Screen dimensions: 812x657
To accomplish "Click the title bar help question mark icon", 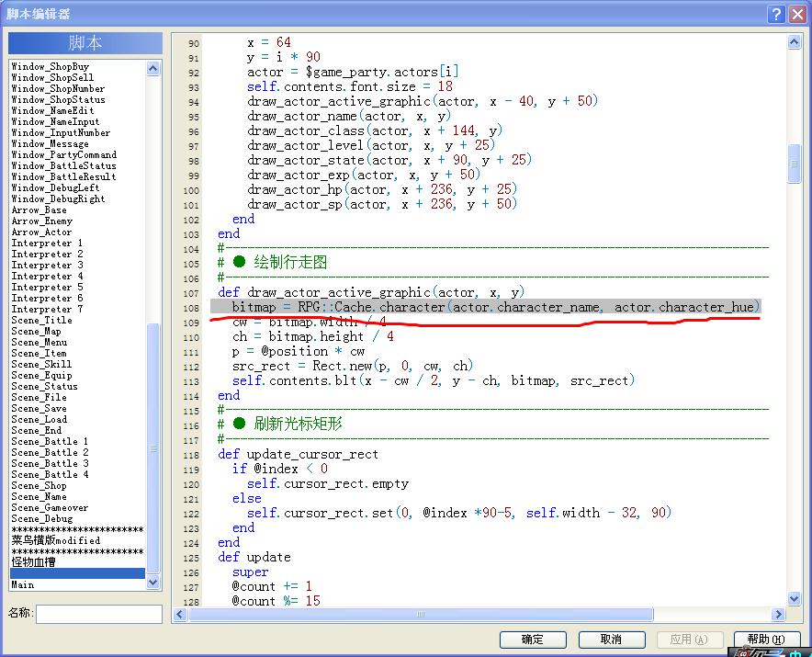I will (x=776, y=14).
